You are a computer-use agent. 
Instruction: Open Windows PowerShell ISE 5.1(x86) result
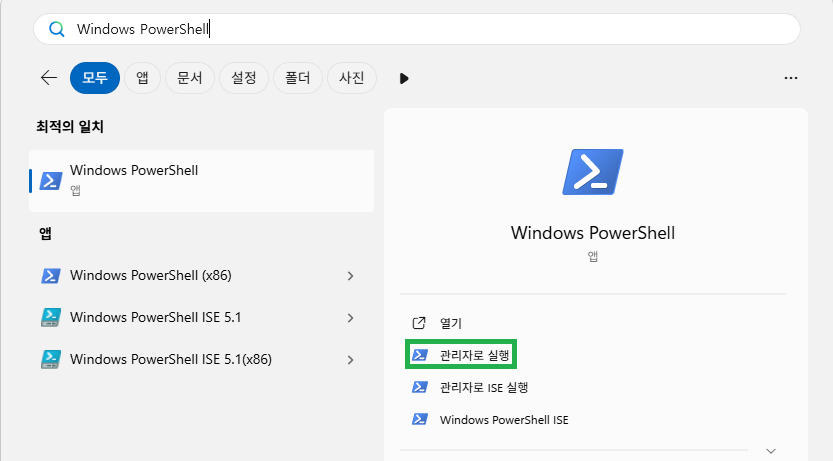(x=201, y=360)
